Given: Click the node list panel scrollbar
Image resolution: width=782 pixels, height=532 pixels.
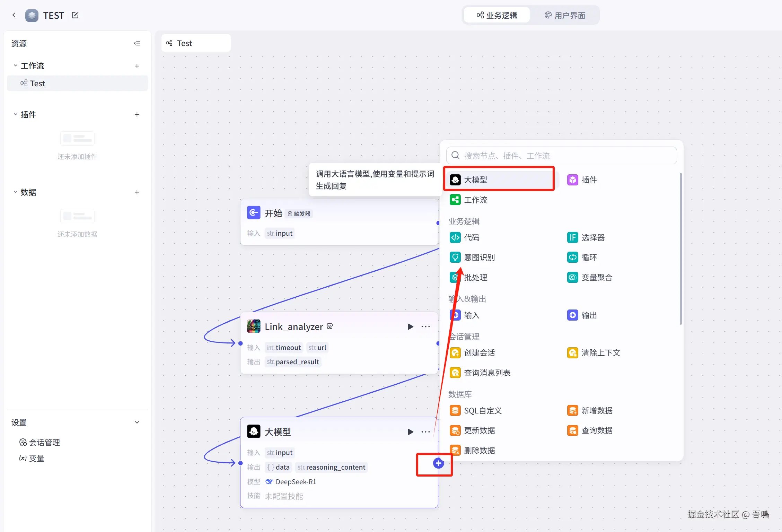Looking at the screenshot, I should (680, 249).
